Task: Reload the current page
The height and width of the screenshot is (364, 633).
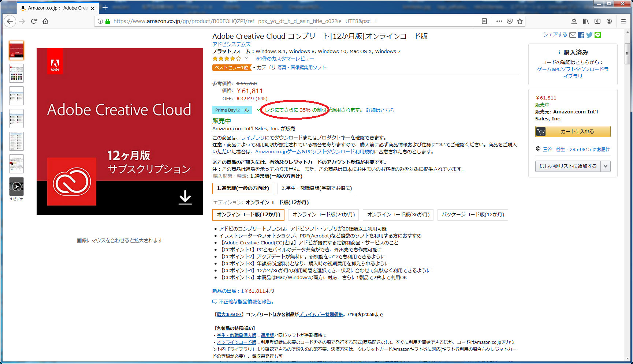Action: (x=34, y=21)
